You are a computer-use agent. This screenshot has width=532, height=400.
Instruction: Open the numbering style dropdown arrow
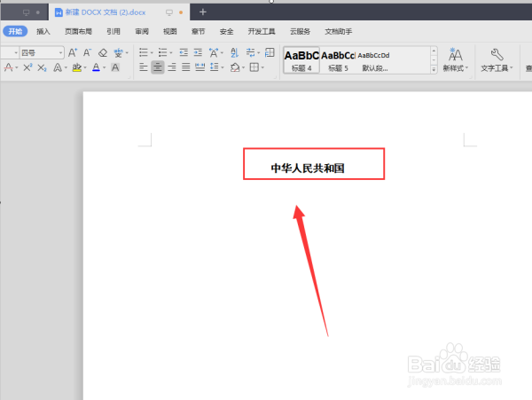[x=170, y=53]
